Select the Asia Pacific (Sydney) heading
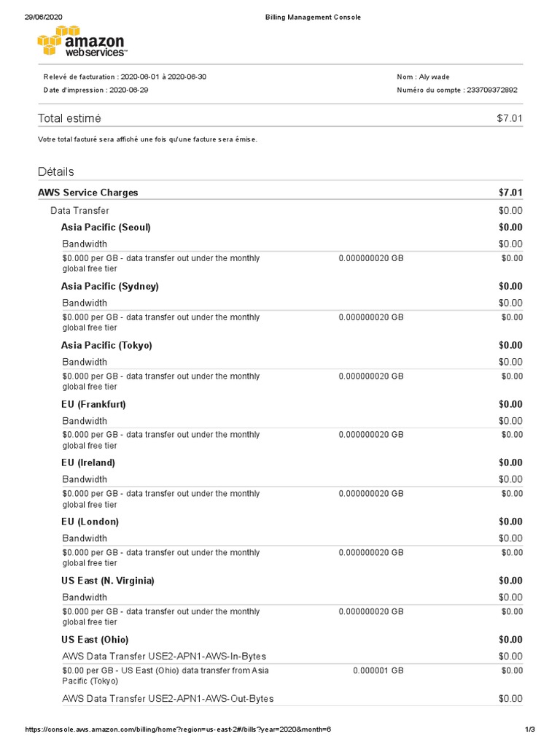Viewport: 560px width, 747px height. [109, 286]
